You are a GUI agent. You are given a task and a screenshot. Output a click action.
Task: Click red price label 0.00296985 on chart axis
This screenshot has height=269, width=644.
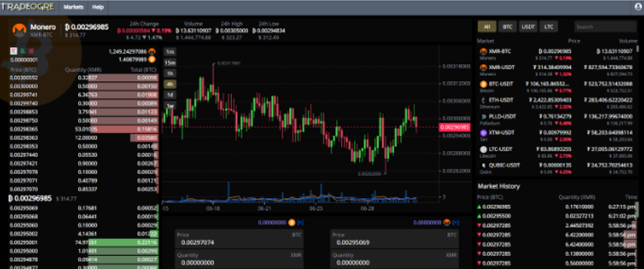click(x=454, y=127)
